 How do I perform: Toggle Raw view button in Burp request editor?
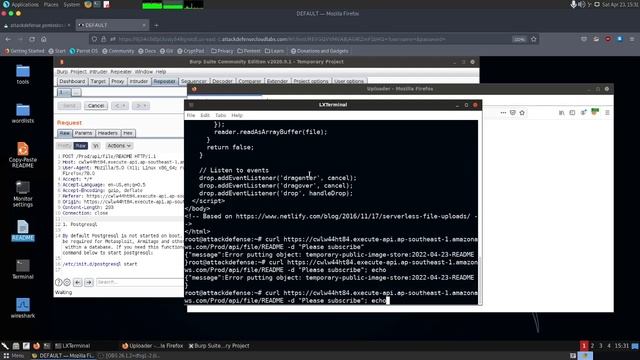point(80,146)
